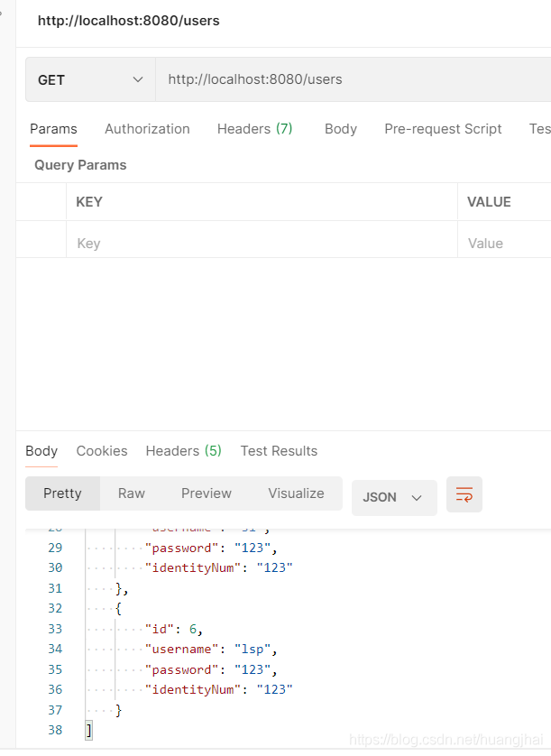The height and width of the screenshot is (756, 551).
Task: Switch to the Authorization tab
Action: [147, 129]
